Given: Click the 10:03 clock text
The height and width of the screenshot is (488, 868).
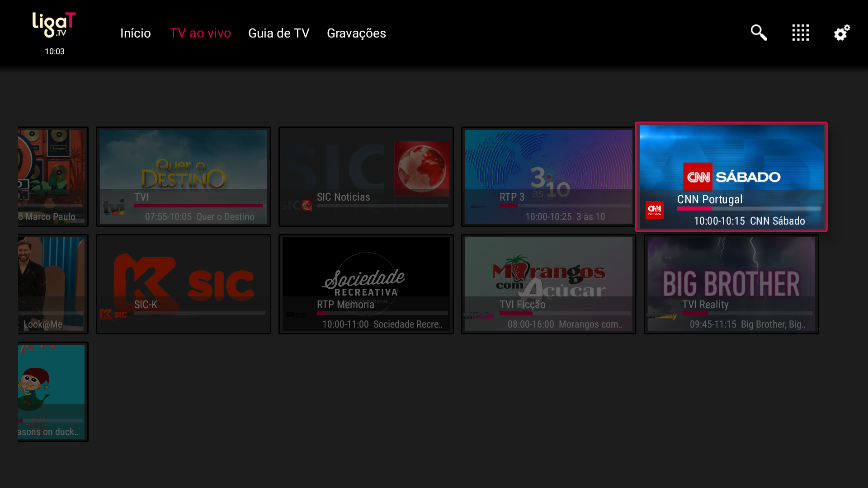Looking at the screenshot, I should pyautogui.click(x=54, y=52).
